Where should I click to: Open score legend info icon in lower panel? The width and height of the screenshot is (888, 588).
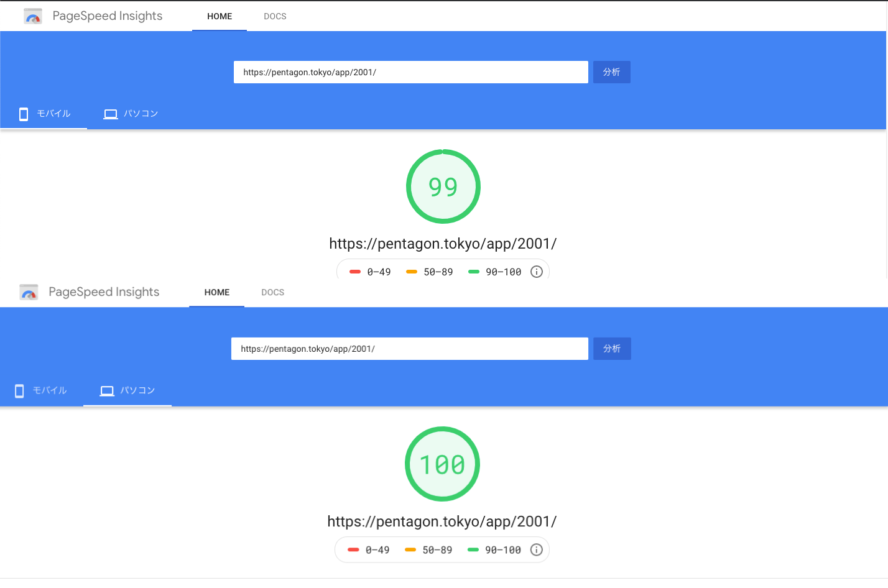pos(537,549)
